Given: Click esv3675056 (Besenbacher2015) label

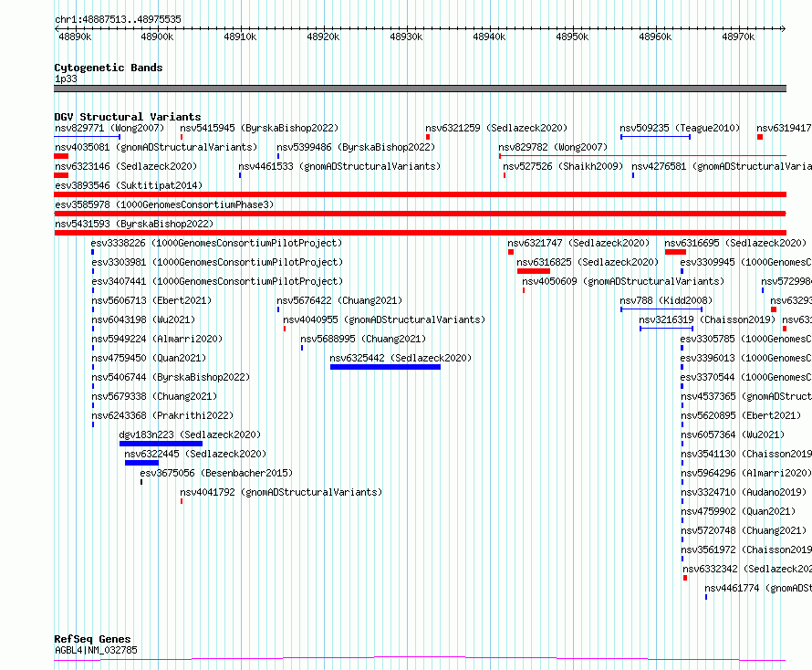Looking at the screenshot, I should point(216,473).
